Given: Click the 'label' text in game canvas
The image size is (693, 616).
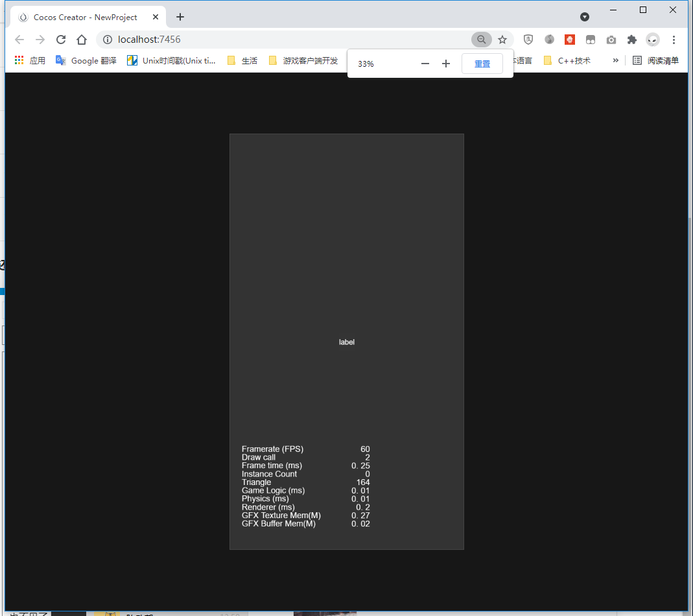Looking at the screenshot, I should click(x=346, y=342).
